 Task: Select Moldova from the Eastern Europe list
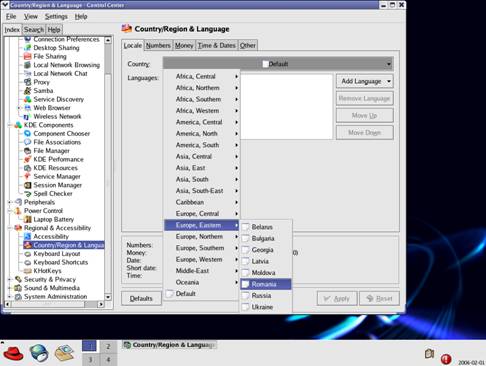[x=266, y=273]
